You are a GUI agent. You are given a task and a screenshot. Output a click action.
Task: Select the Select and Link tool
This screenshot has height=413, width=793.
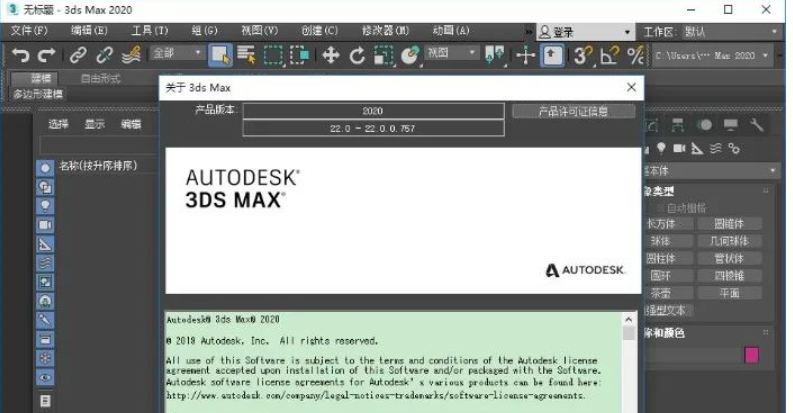click(x=78, y=55)
